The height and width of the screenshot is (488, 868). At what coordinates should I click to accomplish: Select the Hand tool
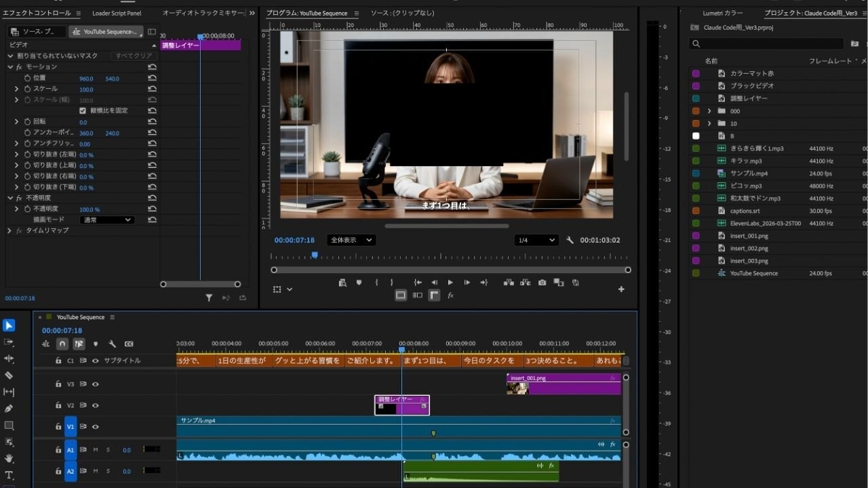tap(9, 459)
